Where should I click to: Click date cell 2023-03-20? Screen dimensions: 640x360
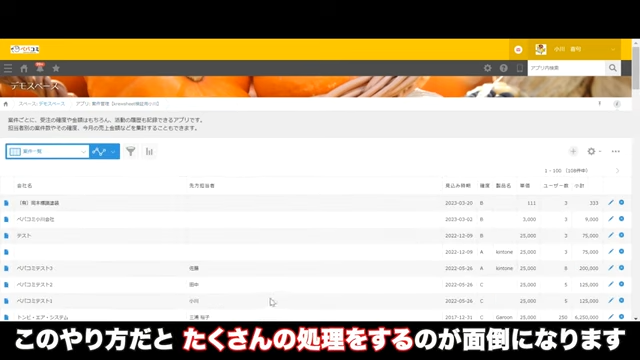[459, 203]
